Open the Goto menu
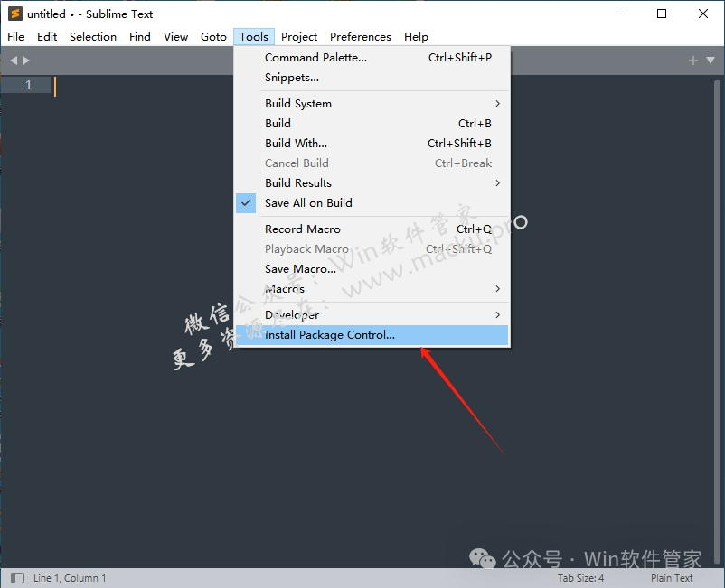This screenshot has width=725, height=588. point(213,36)
